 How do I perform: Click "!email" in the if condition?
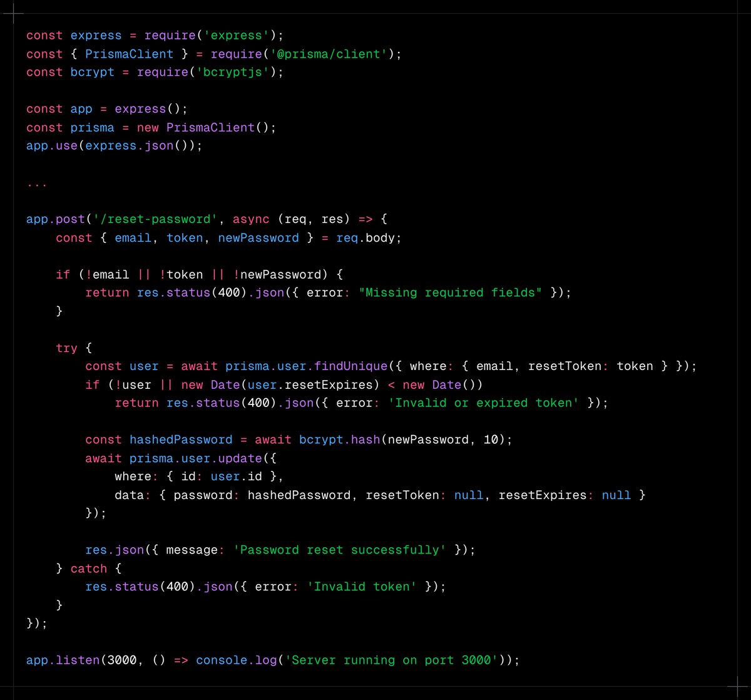[107, 274]
